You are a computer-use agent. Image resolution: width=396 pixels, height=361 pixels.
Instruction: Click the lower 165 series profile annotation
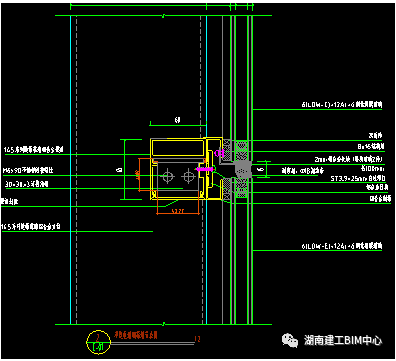click(31, 227)
